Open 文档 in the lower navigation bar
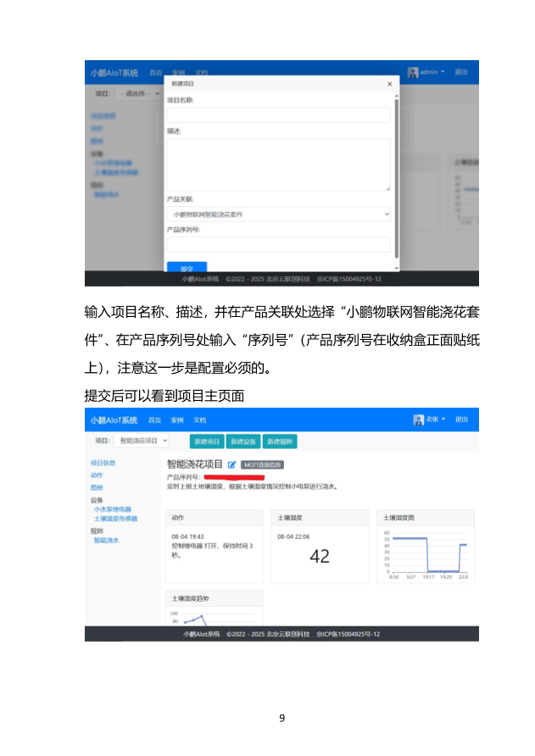 point(199,420)
